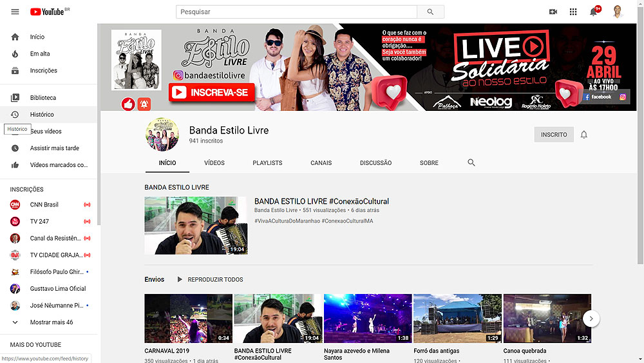Play the featured #ConexãoCultural video thumbnail

tap(196, 225)
